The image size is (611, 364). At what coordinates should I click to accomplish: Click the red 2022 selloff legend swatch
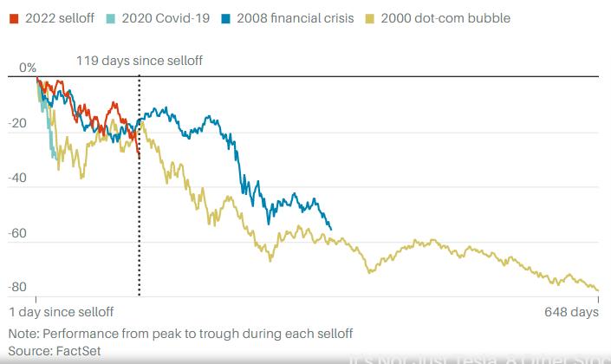[x=13, y=18]
